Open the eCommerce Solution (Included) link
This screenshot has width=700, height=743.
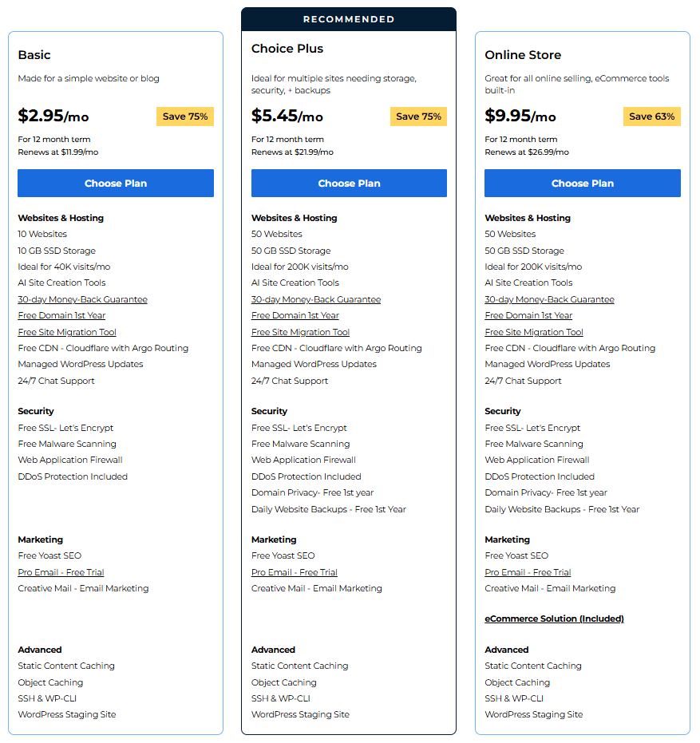[x=554, y=619]
